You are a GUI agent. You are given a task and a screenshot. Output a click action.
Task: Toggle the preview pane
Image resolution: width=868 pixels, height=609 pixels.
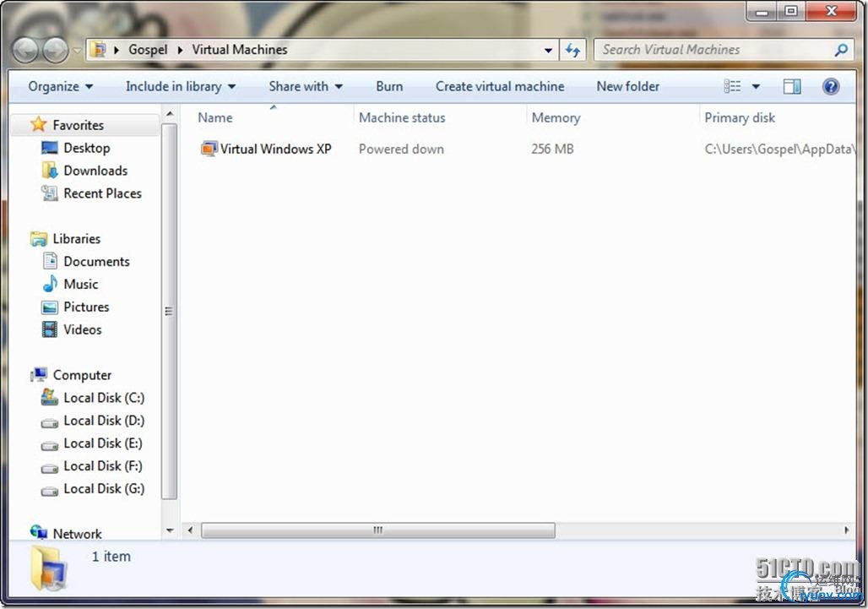click(792, 86)
